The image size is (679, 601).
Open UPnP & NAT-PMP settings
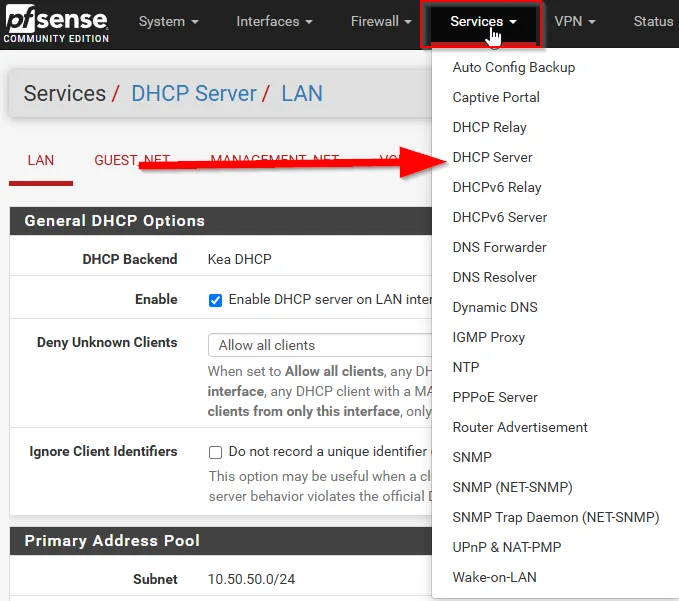tap(507, 547)
